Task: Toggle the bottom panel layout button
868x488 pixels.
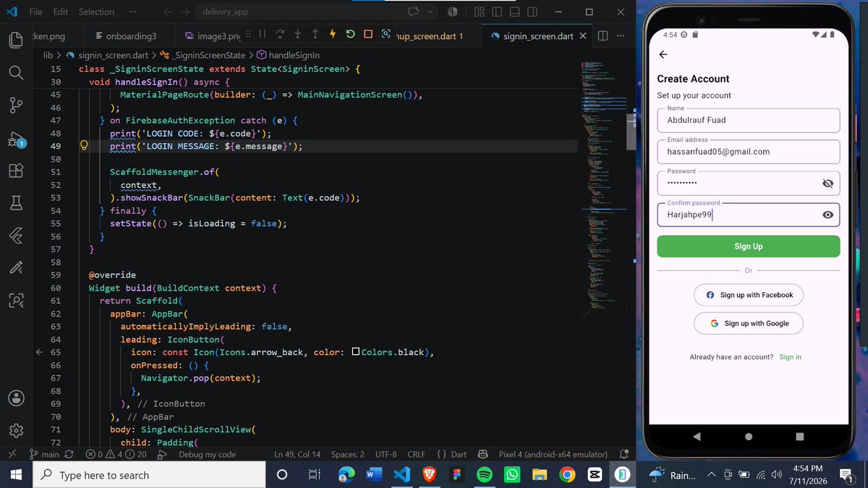Action: (x=514, y=12)
